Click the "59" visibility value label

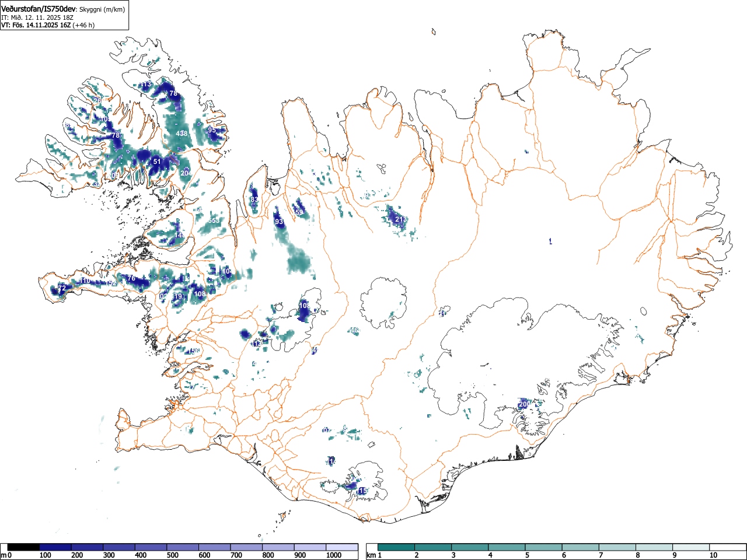(x=299, y=212)
